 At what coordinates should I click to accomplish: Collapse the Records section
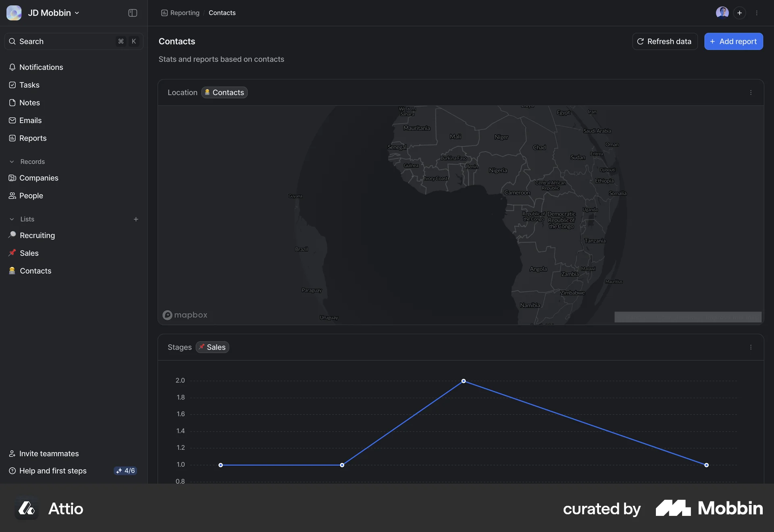pyautogui.click(x=12, y=161)
